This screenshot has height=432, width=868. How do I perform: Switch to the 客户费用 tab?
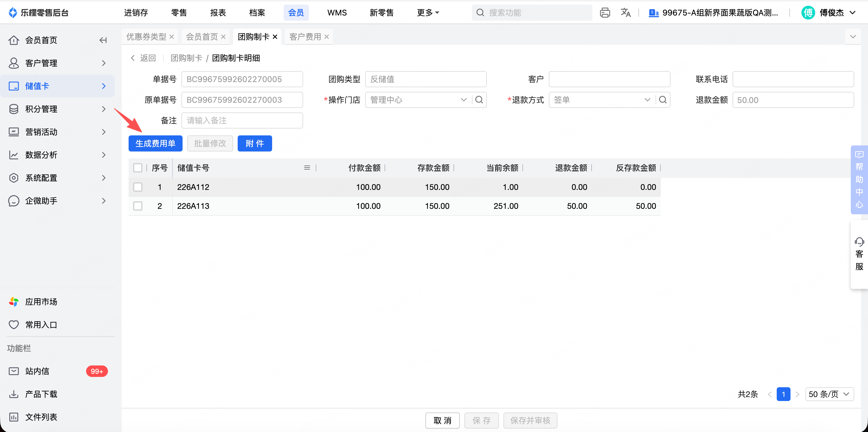[305, 37]
